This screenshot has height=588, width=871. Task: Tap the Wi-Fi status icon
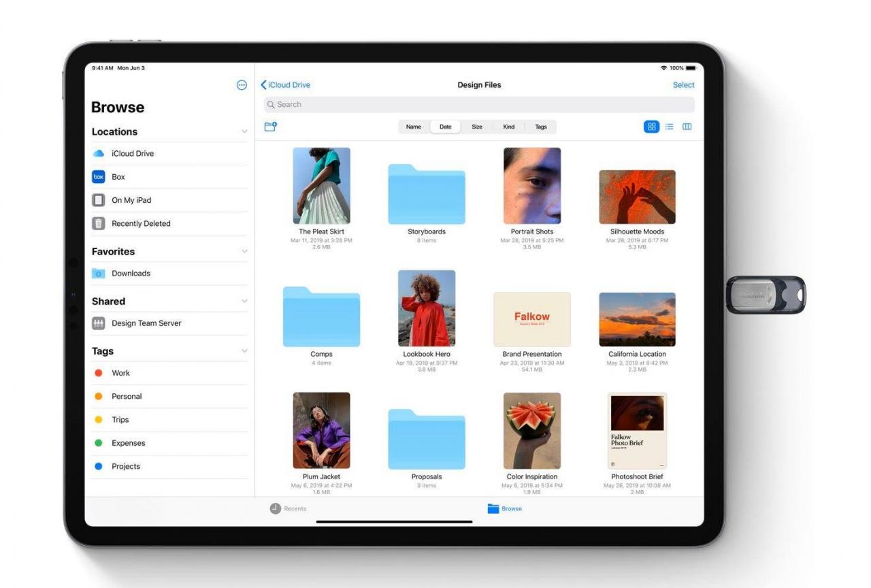click(663, 68)
